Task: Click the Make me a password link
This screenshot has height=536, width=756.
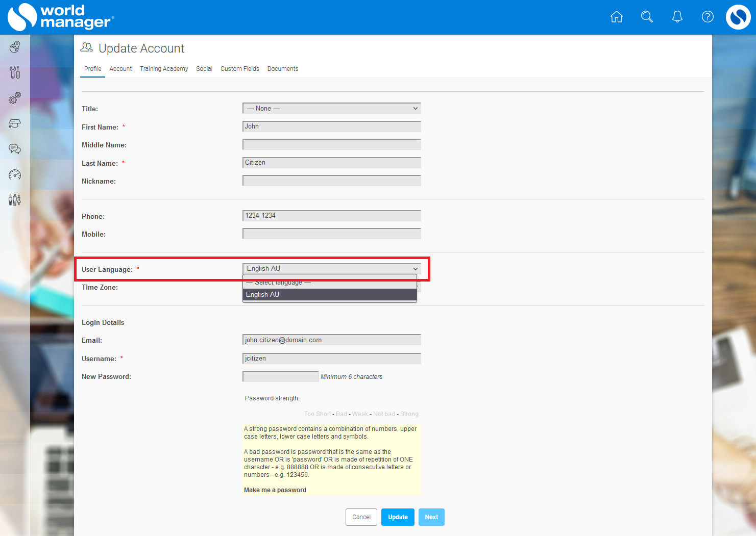Action: click(275, 490)
